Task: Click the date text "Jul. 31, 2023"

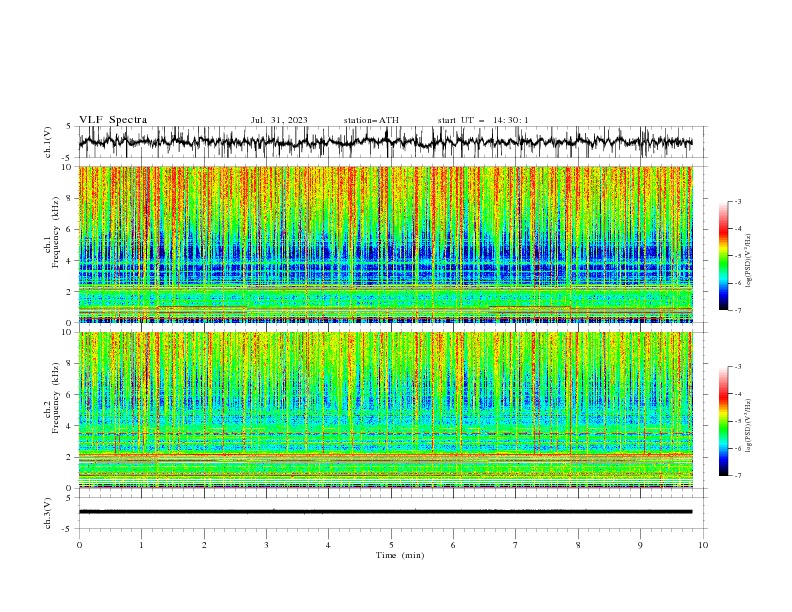Action: [x=279, y=120]
